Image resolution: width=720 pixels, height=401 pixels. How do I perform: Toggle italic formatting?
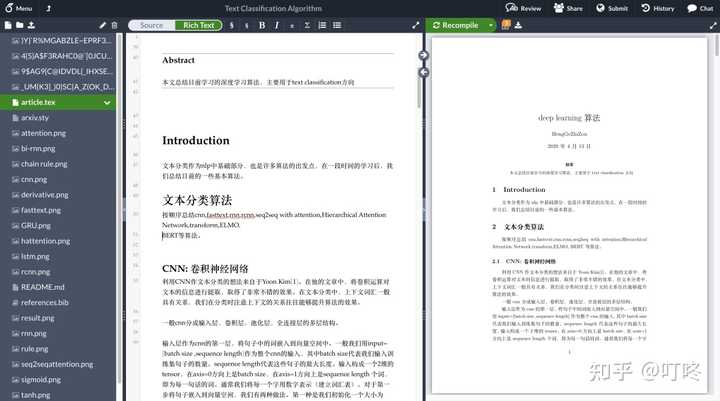tap(277, 25)
